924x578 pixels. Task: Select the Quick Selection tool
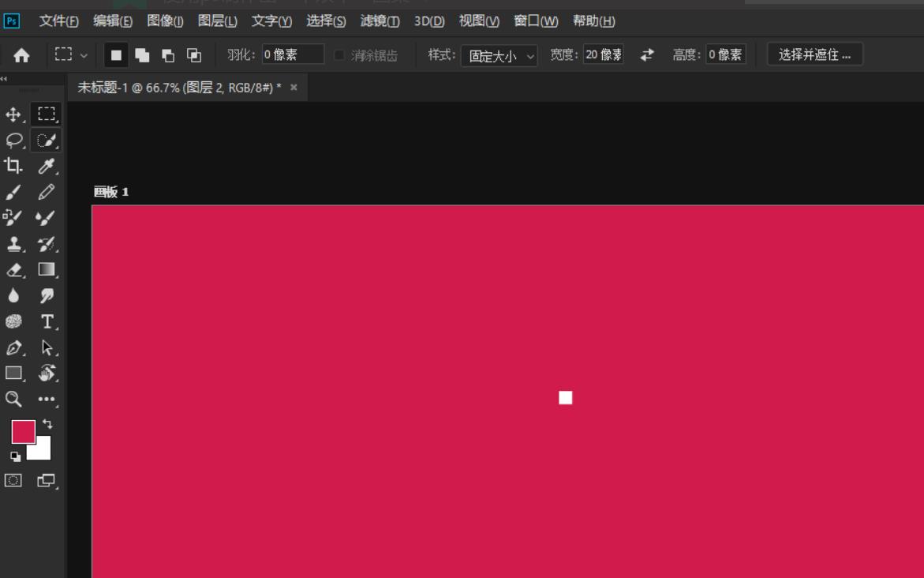pos(46,141)
